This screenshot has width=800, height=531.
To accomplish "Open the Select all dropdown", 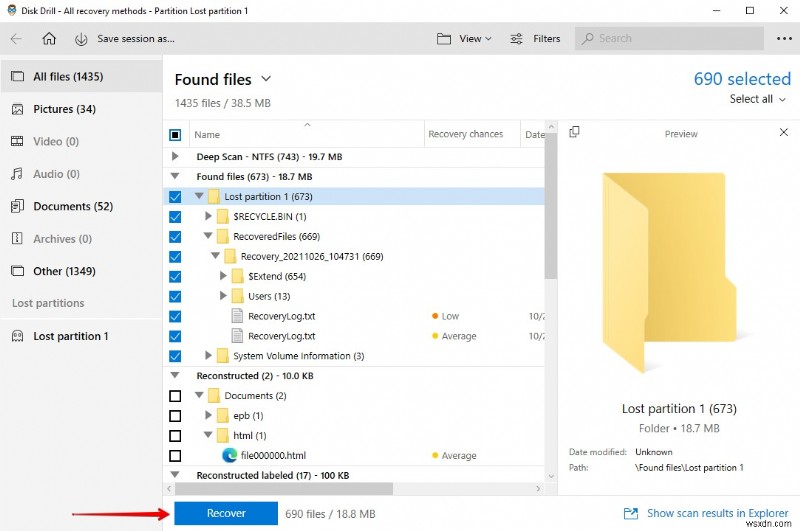I will tap(757, 99).
